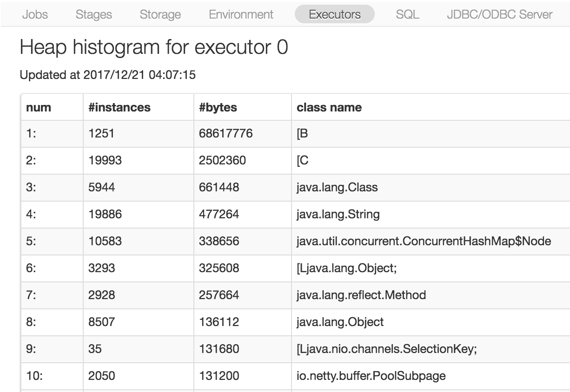Viewport: 570px width, 392px height.
Task: Click the Heap histogram page heading
Action: (x=153, y=47)
